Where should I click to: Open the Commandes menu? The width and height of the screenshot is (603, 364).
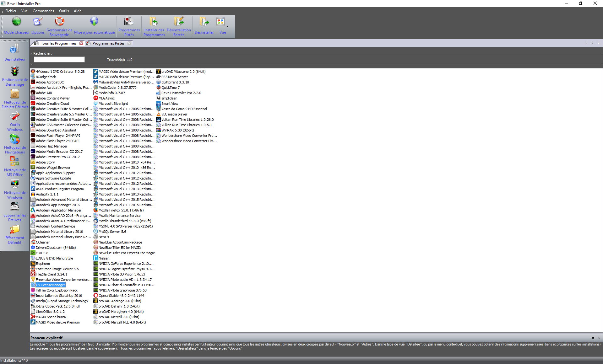(43, 11)
